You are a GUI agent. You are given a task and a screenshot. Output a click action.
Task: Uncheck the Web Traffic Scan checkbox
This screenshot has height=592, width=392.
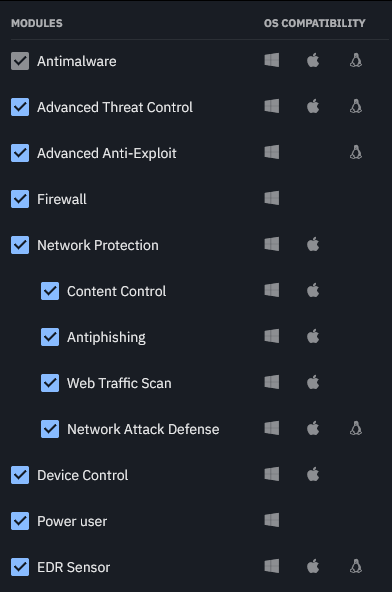[50, 383]
